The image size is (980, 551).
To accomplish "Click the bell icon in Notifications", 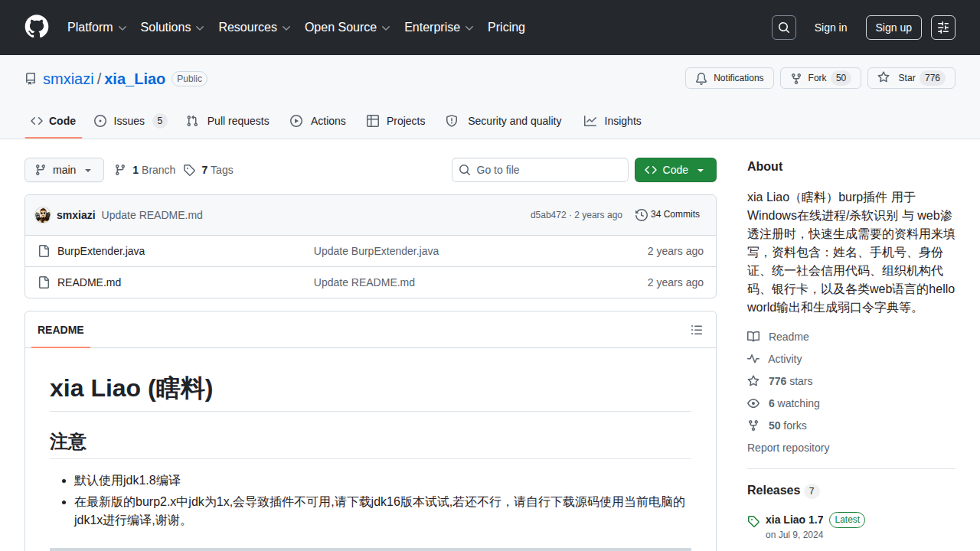I will coord(701,78).
